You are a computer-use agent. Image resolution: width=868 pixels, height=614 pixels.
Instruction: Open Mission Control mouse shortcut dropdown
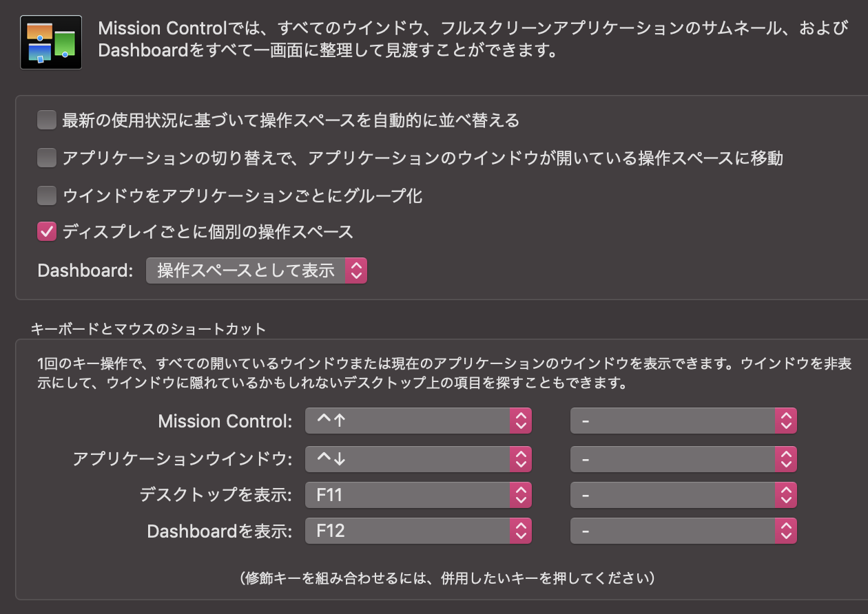point(683,421)
